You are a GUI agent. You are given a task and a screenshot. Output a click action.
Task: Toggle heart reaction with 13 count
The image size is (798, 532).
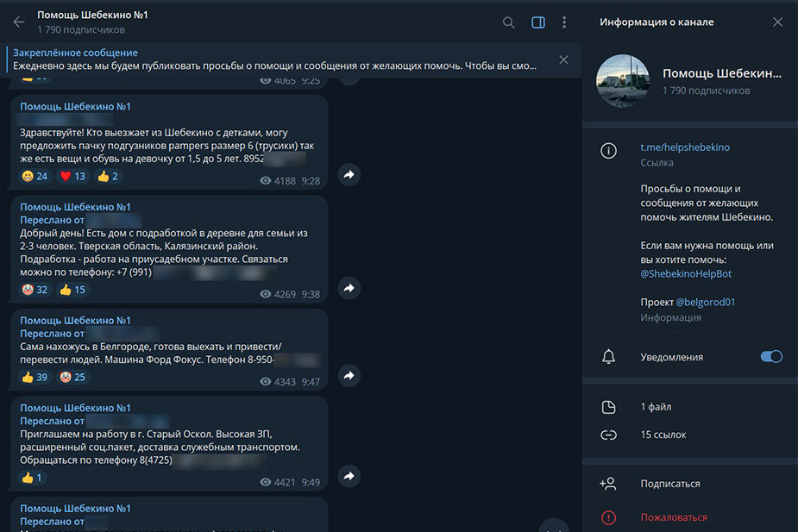72,177
